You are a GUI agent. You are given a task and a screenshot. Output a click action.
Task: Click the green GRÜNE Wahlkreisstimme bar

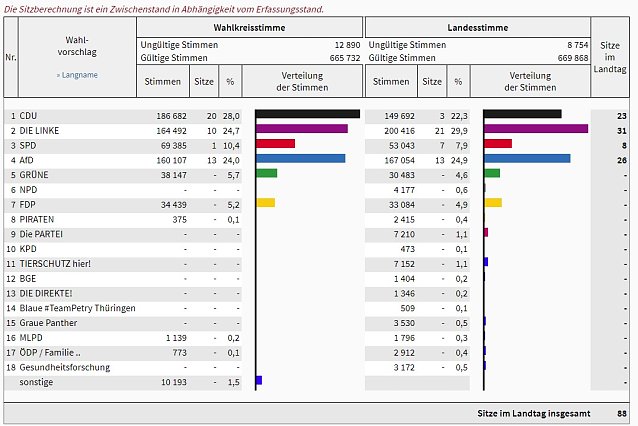[267, 173]
